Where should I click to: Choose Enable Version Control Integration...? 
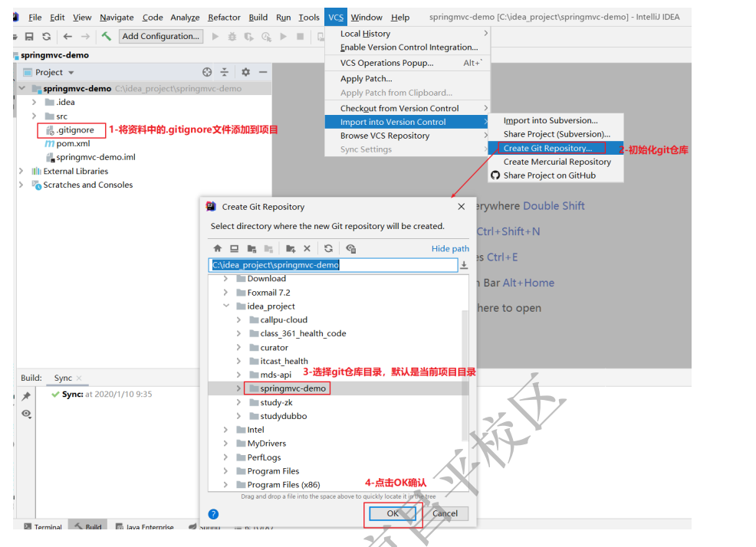tap(408, 47)
